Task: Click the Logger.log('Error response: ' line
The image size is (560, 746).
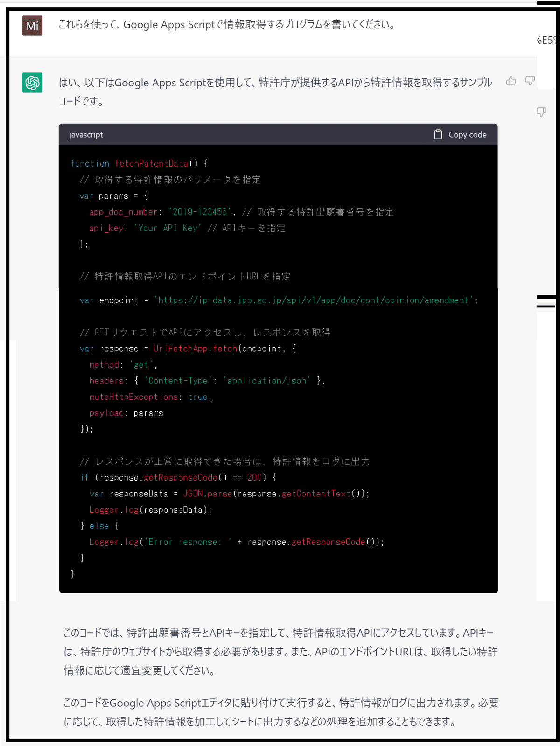Action: (x=237, y=542)
